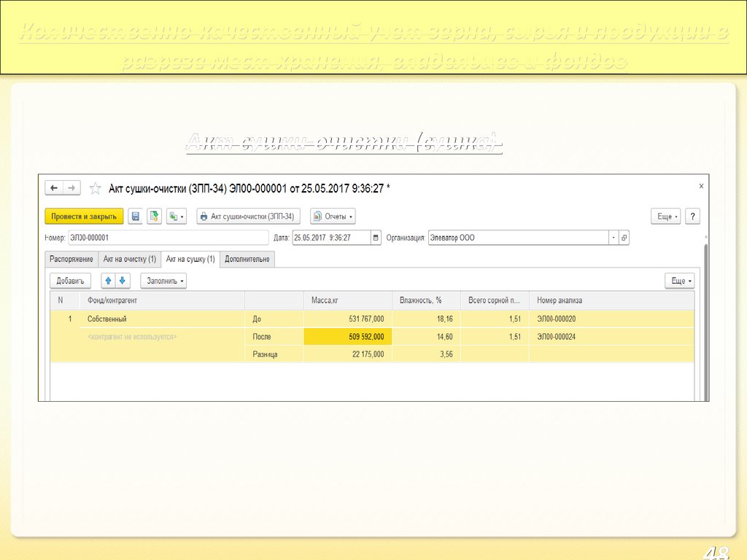The image size is (747, 560).
Task: Move the row up with arrow icon
Action: [108, 281]
